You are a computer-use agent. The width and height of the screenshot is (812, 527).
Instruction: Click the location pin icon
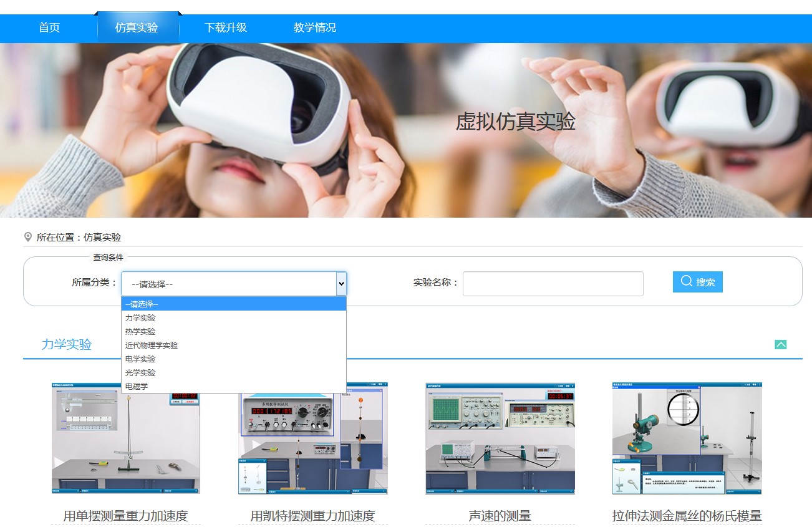point(27,237)
